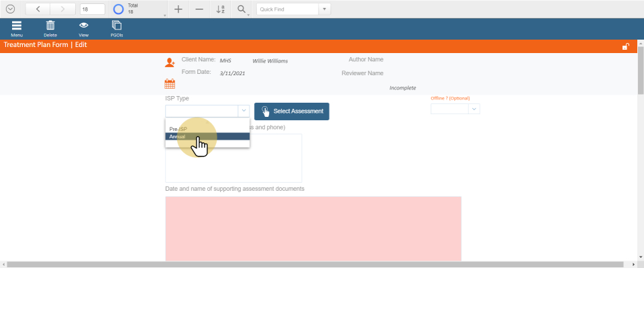
Task: Open the orange calendar icon
Action: pyautogui.click(x=170, y=84)
